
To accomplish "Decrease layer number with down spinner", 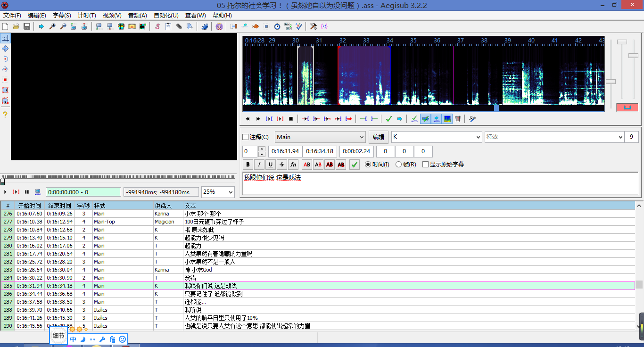I will tap(262, 154).
